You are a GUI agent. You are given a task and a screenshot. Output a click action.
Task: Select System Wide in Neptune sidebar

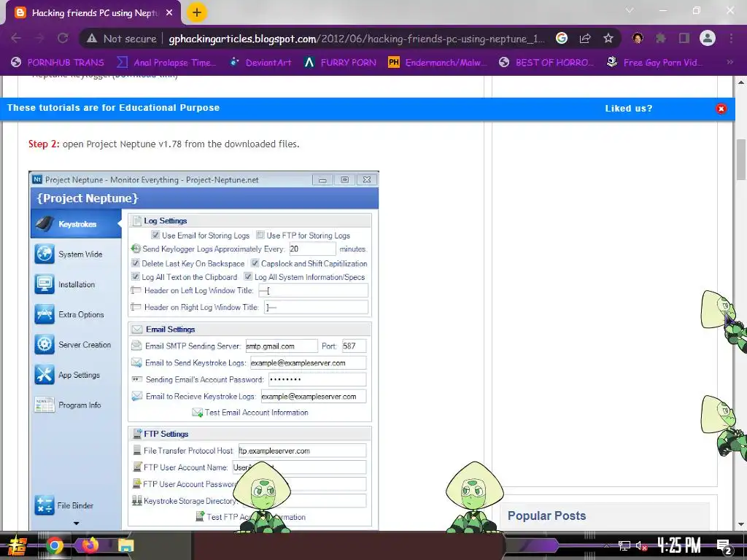pos(76,254)
